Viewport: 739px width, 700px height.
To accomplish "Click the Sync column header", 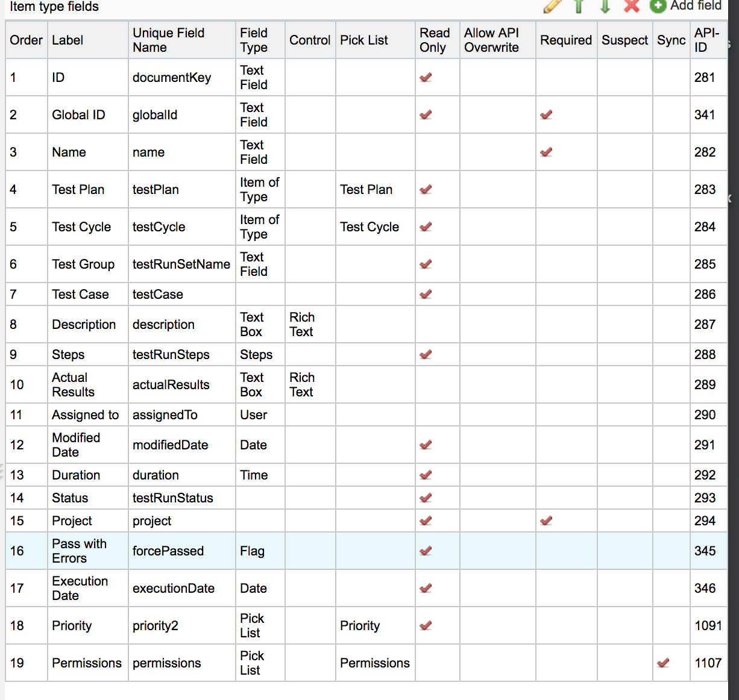I will tap(671, 40).
